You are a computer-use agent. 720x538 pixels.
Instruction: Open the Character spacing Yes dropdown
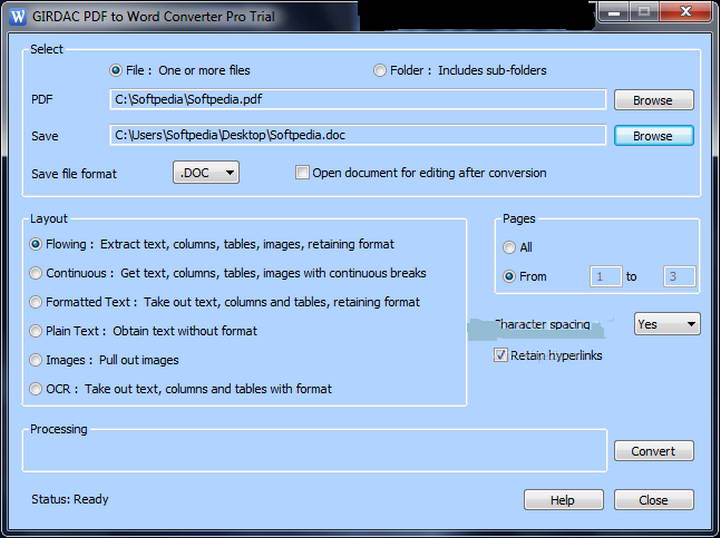pos(667,324)
